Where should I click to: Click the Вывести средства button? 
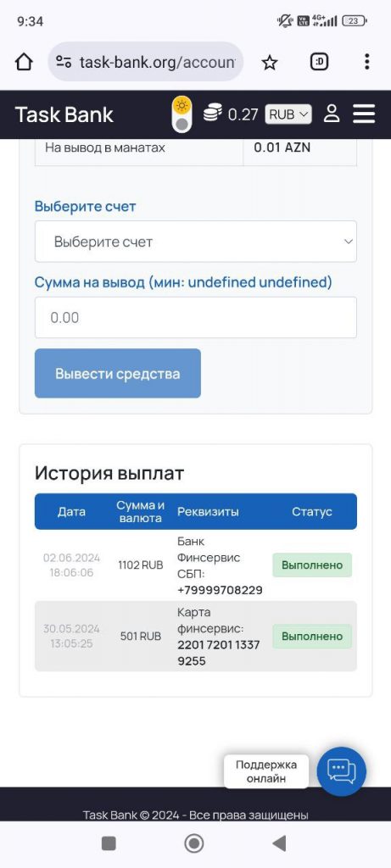coord(117,373)
